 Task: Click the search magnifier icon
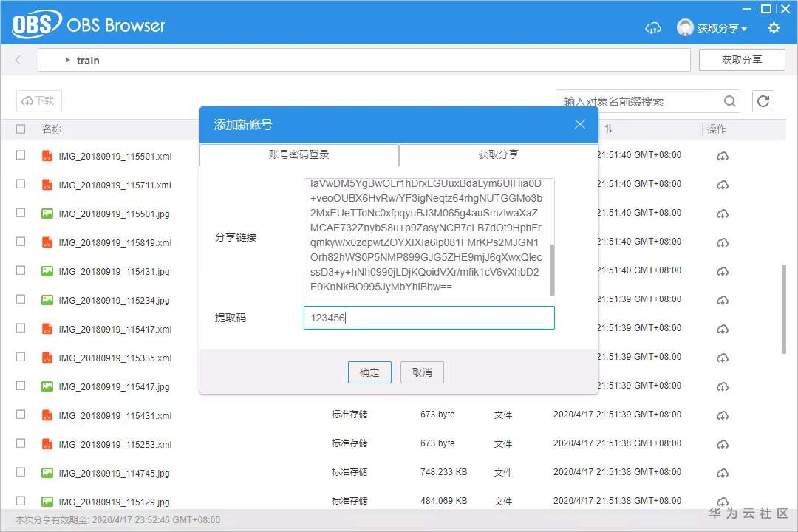(730, 101)
